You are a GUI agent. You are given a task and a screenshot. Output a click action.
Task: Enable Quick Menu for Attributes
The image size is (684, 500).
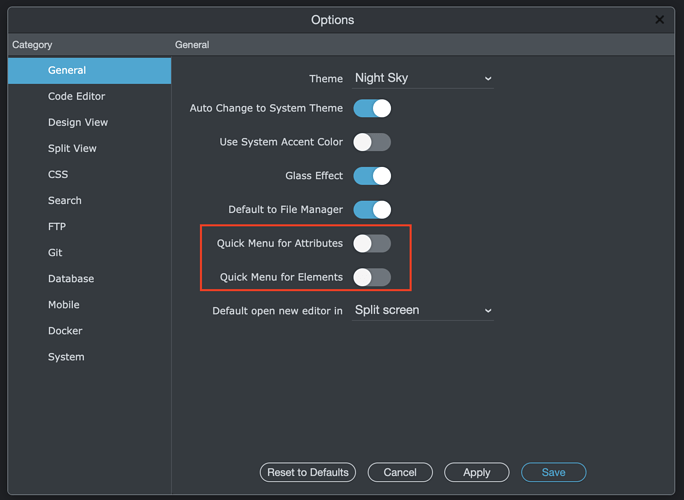[372, 243]
